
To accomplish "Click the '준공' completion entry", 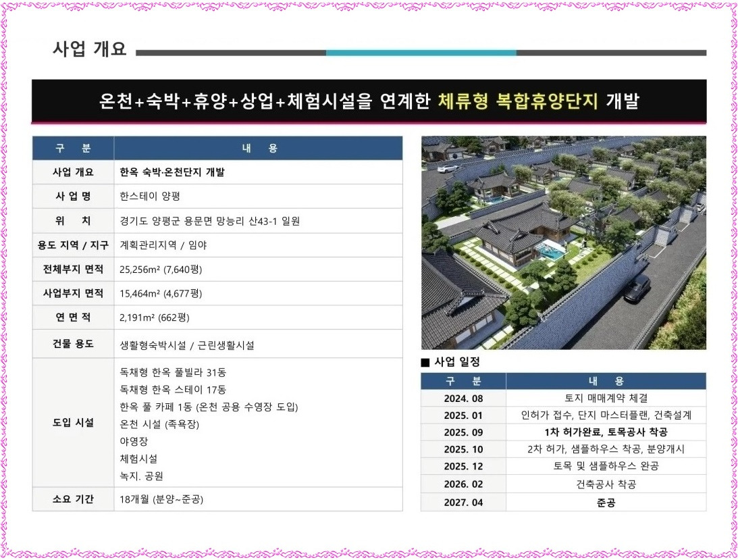I will (x=606, y=503).
